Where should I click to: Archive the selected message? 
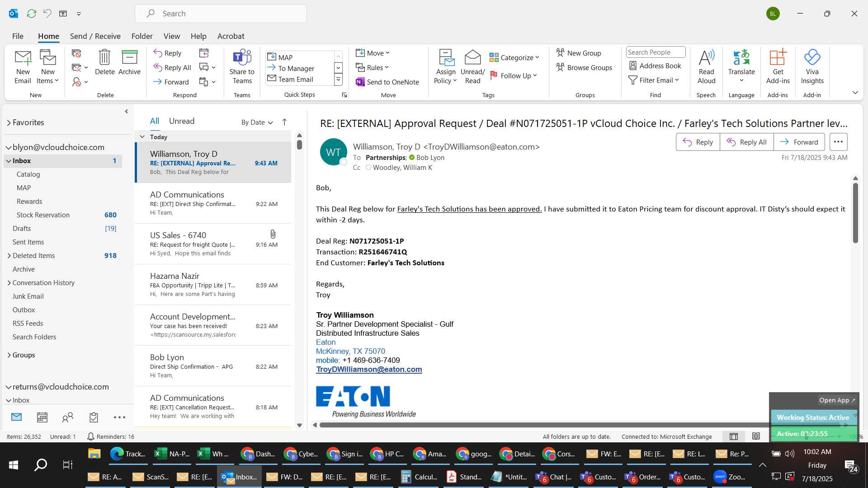point(129,62)
